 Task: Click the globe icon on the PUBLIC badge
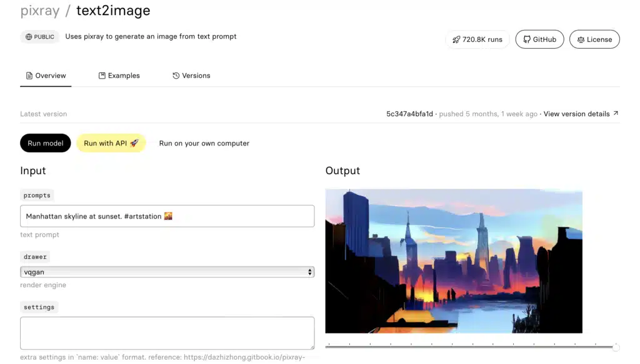pos(29,37)
